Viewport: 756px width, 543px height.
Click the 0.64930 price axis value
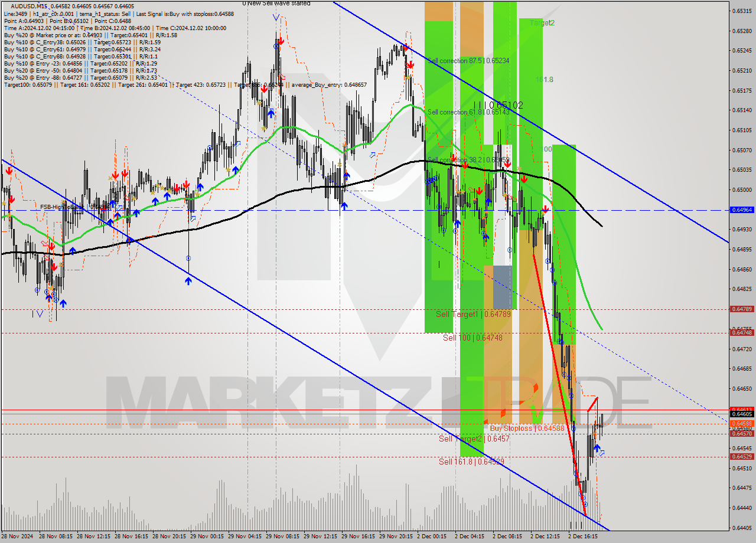click(742, 229)
